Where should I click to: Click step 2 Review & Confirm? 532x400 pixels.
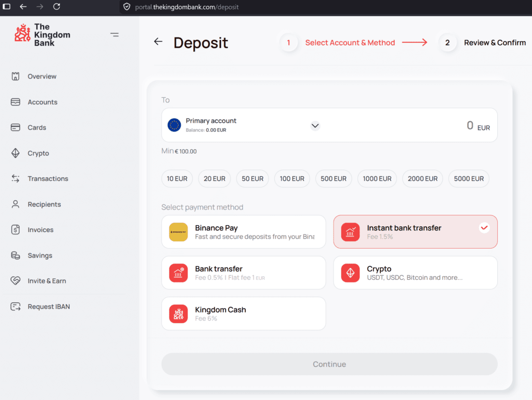click(483, 43)
